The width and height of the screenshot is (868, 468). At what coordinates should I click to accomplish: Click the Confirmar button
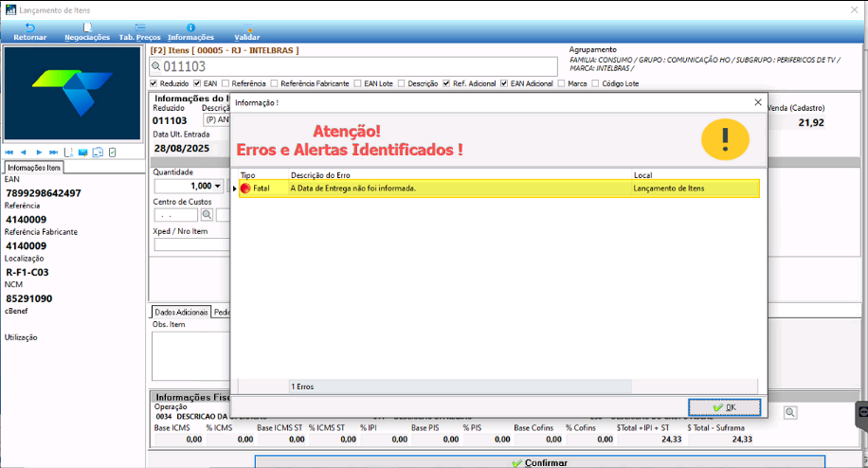540,462
